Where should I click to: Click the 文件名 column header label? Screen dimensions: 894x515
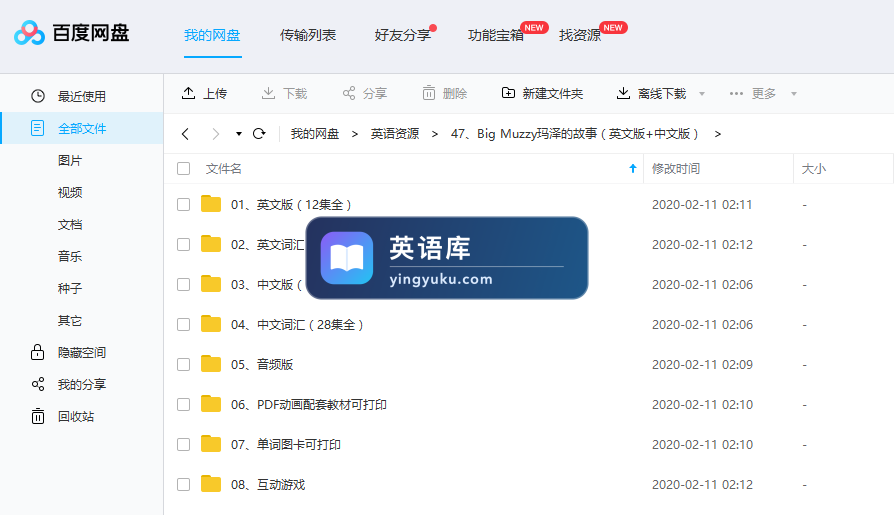(x=224, y=169)
